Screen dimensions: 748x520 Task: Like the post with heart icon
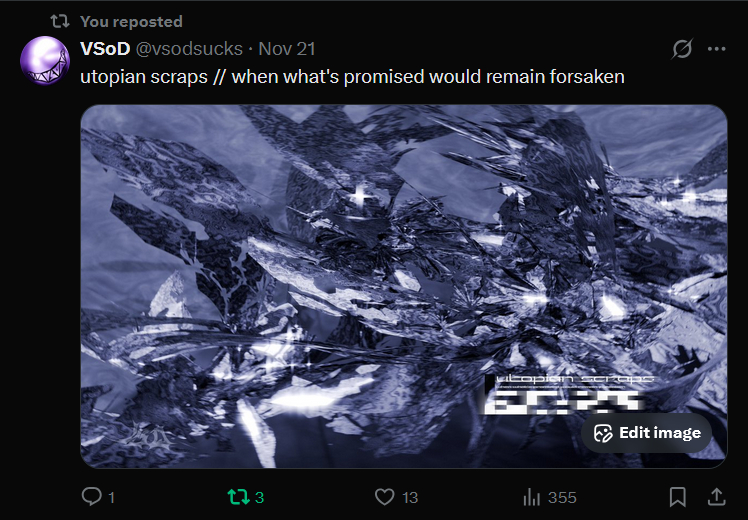click(x=384, y=497)
